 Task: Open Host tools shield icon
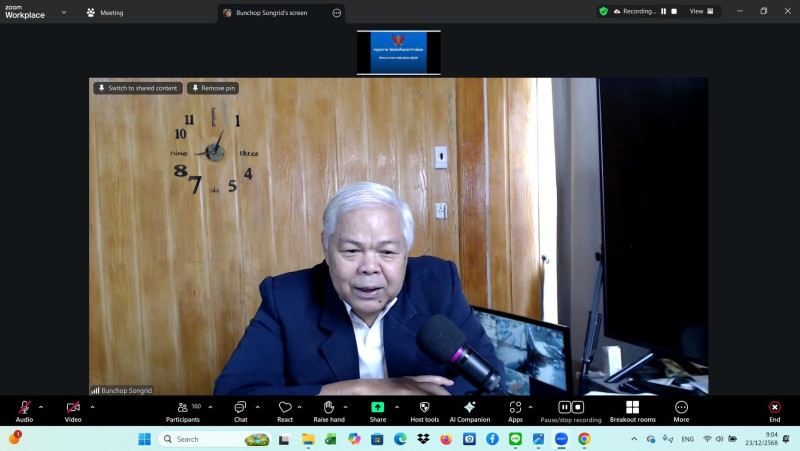[x=424, y=408]
